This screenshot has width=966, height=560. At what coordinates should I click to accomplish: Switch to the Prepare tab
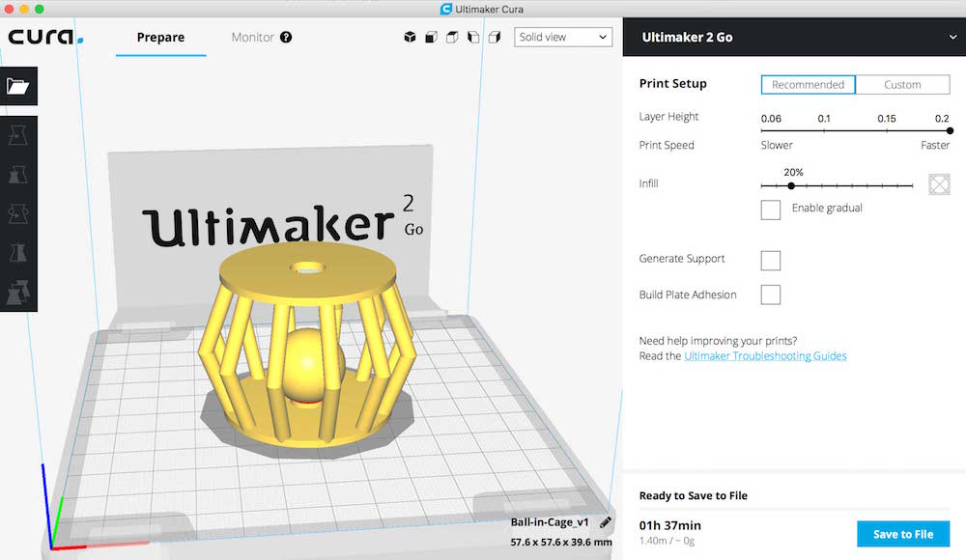pyautogui.click(x=160, y=37)
